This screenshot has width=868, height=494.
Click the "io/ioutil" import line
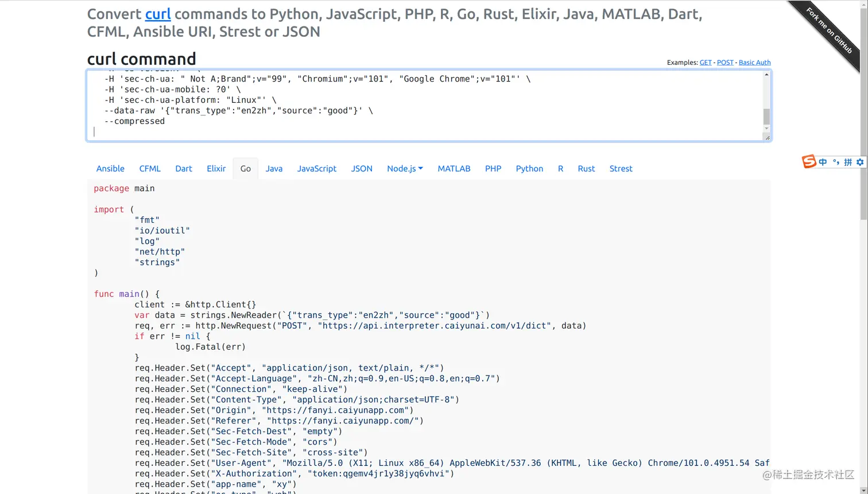pos(162,230)
